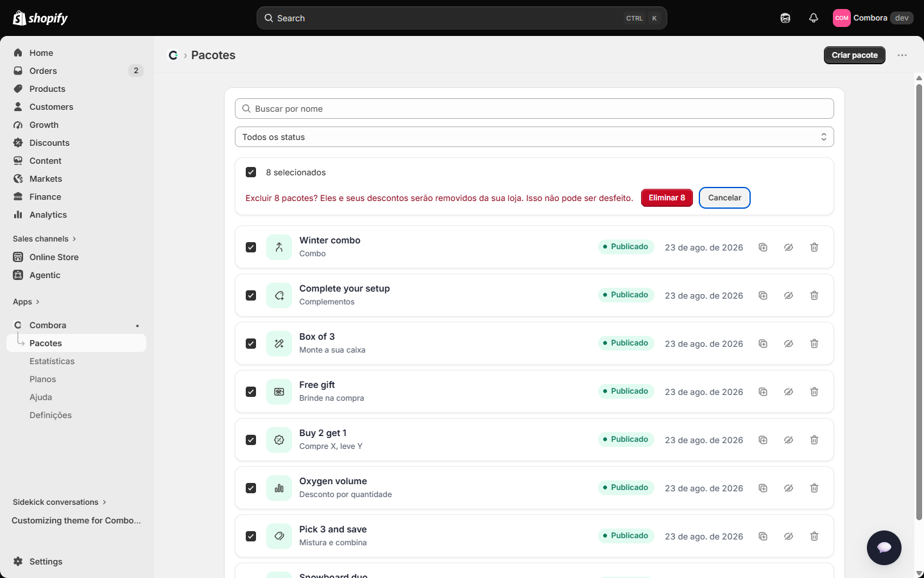The height and width of the screenshot is (578, 924).
Task: Click the Sidekick icon in top bar
Action: point(785,18)
